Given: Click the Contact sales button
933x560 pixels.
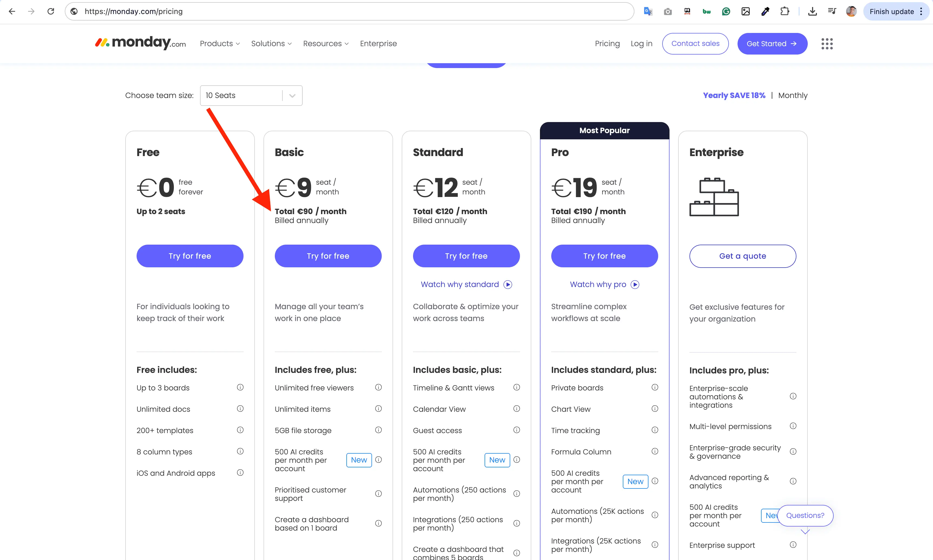Looking at the screenshot, I should 695,44.
